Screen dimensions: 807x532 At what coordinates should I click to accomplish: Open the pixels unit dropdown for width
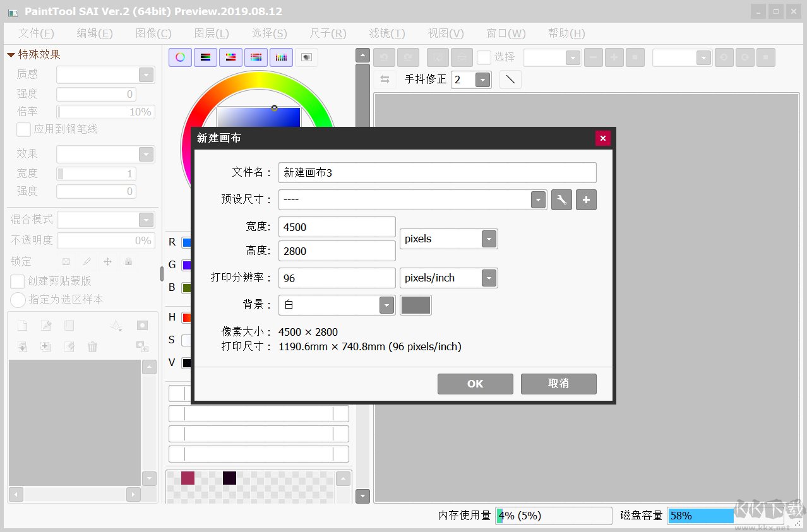click(x=489, y=239)
